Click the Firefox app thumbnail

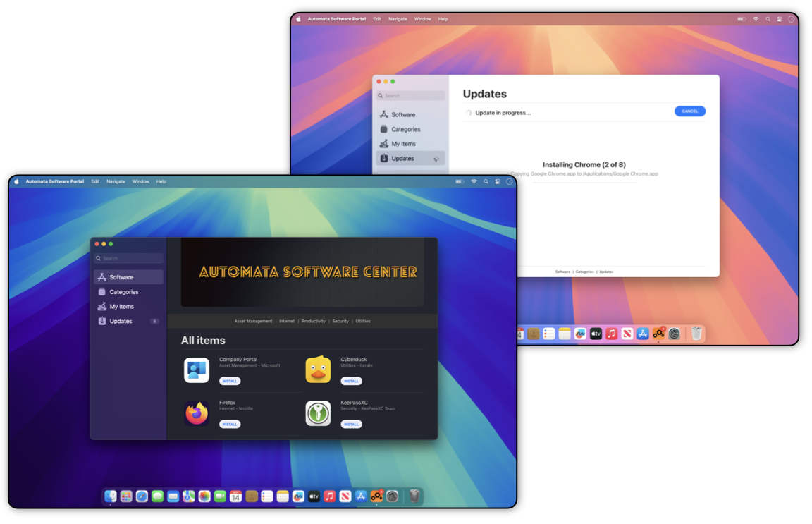click(x=196, y=413)
